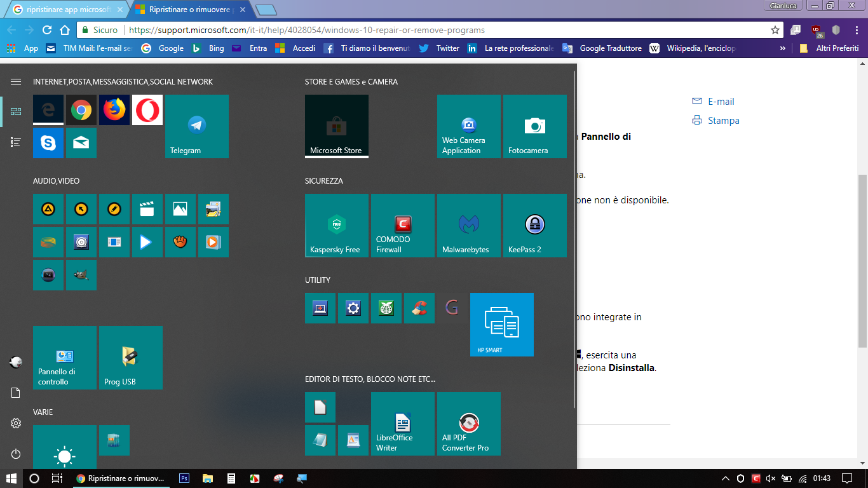Open the speaker audio tile
Viewport: 868px width, 488px height.
point(81,242)
